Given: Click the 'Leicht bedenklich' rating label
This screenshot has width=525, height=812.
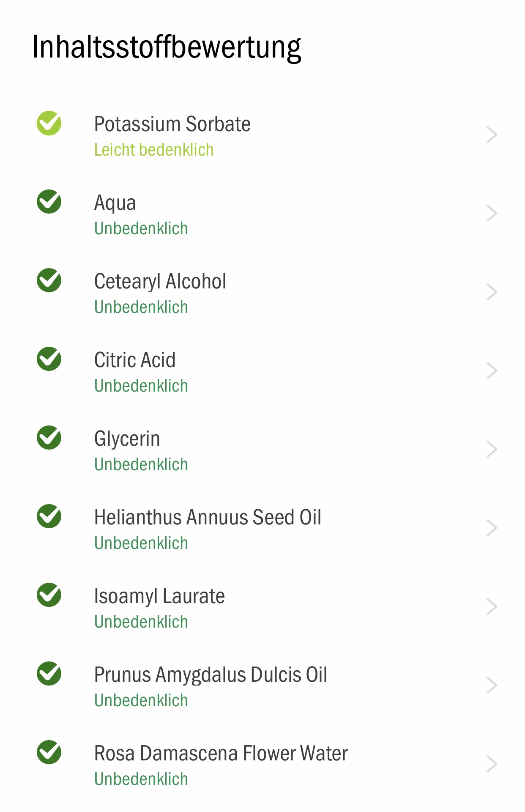Looking at the screenshot, I should tap(154, 150).
